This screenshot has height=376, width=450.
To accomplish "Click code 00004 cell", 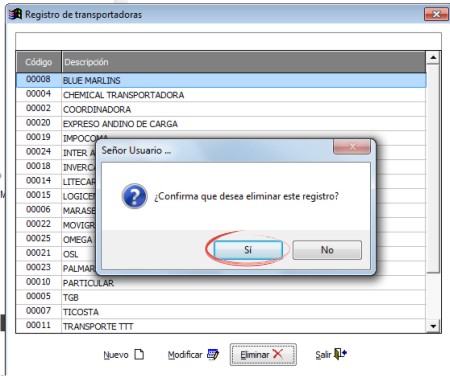I will click(39, 94).
